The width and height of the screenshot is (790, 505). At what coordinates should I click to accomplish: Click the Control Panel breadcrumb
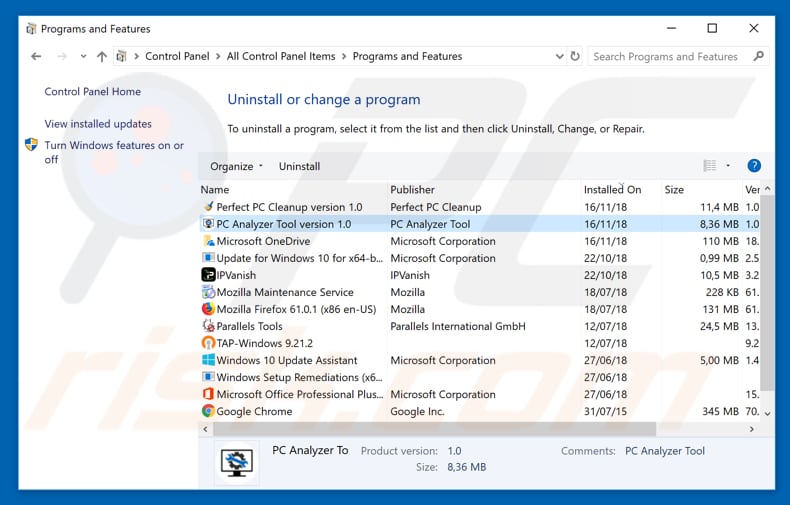pos(177,56)
